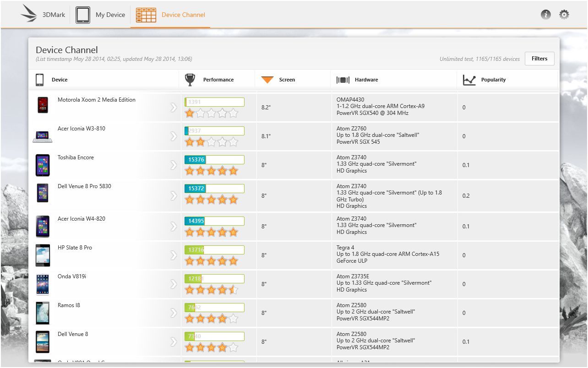Viewport: 588px width, 368px height.
Task: Open settings gear icon
Action: (x=564, y=15)
